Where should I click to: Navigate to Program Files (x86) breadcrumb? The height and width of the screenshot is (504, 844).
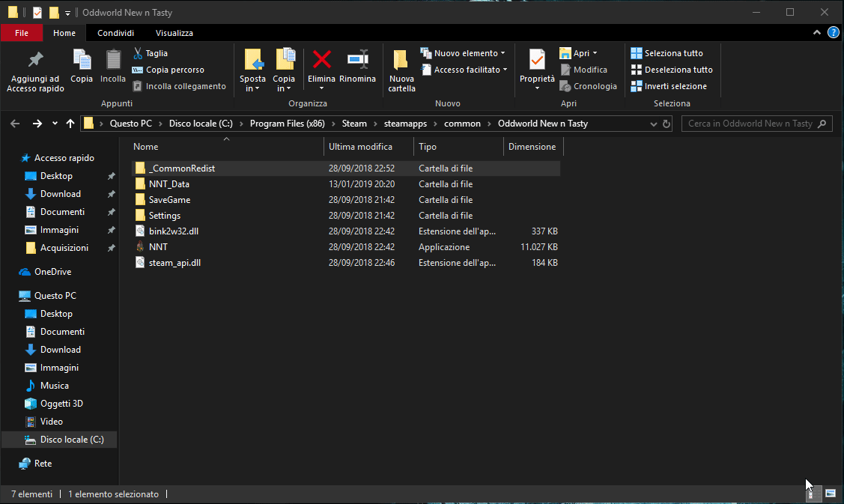pyautogui.click(x=288, y=124)
